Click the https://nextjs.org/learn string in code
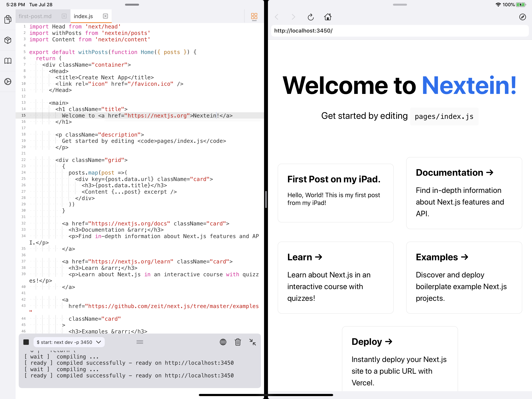 131,262
